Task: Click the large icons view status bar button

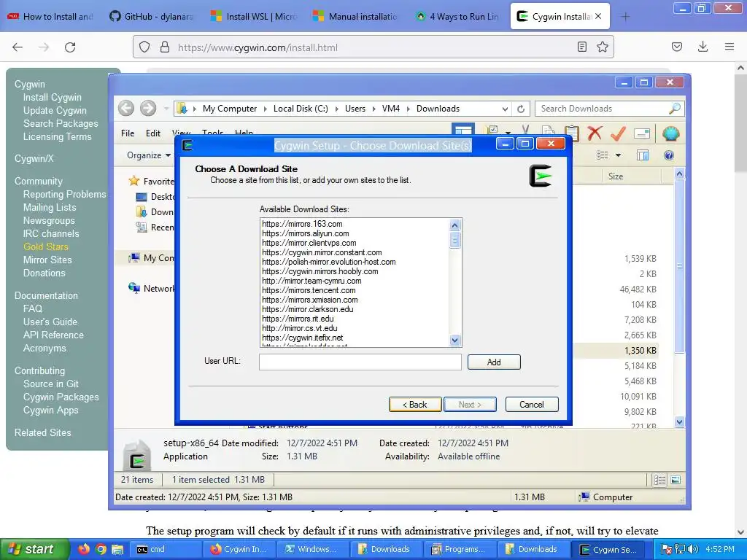Action: [676, 480]
